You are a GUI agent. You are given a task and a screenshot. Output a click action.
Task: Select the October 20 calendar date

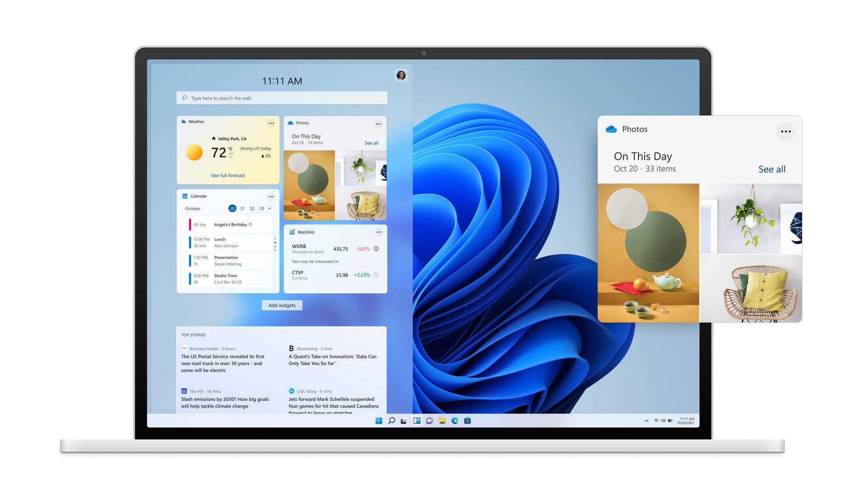point(232,209)
